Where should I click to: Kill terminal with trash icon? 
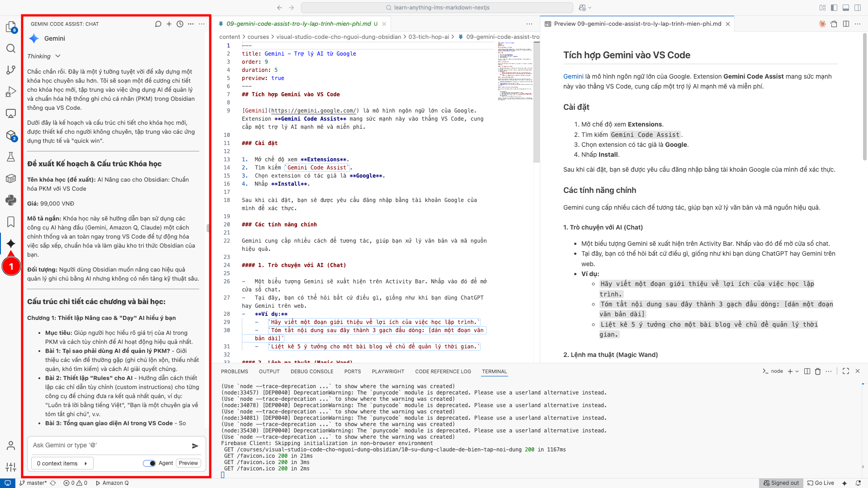click(818, 371)
